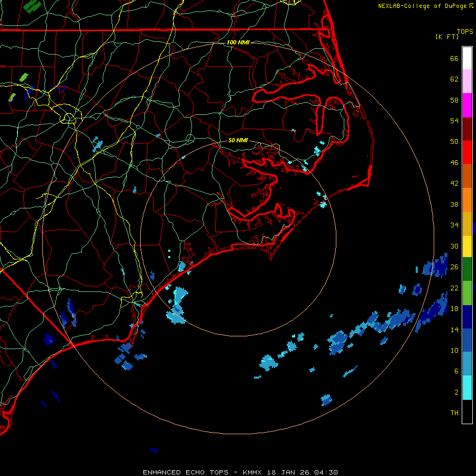Click the KMHX radar site identifier
The height and width of the screenshot is (476, 476).
[x=253, y=472]
